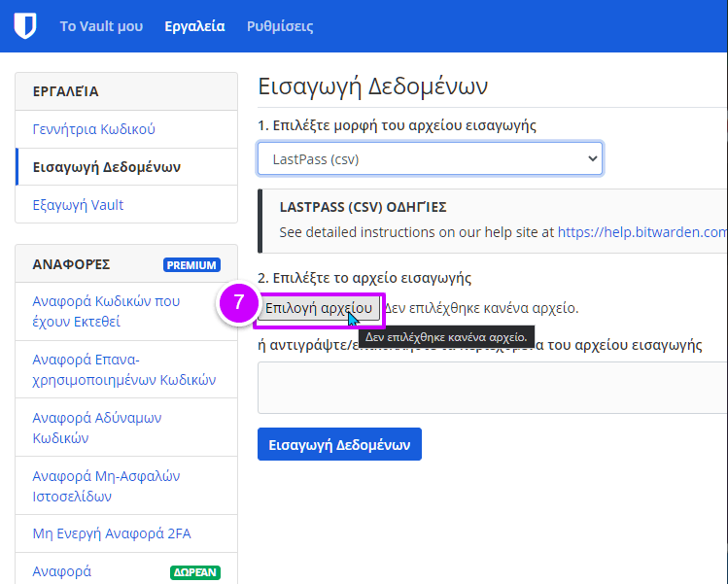
Task: Click the blue Εισαγωγή Δεδομένων button
Action: [339, 444]
